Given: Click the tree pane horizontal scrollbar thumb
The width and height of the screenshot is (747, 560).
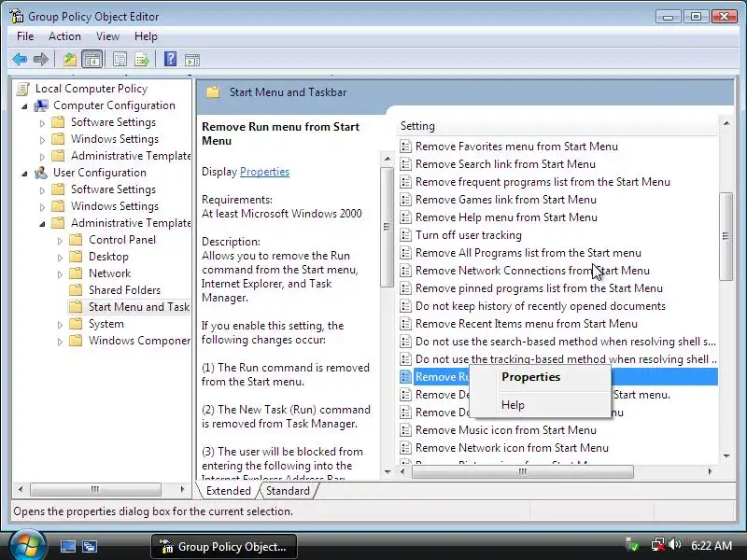Looking at the screenshot, I should click(x=95, y=489).
